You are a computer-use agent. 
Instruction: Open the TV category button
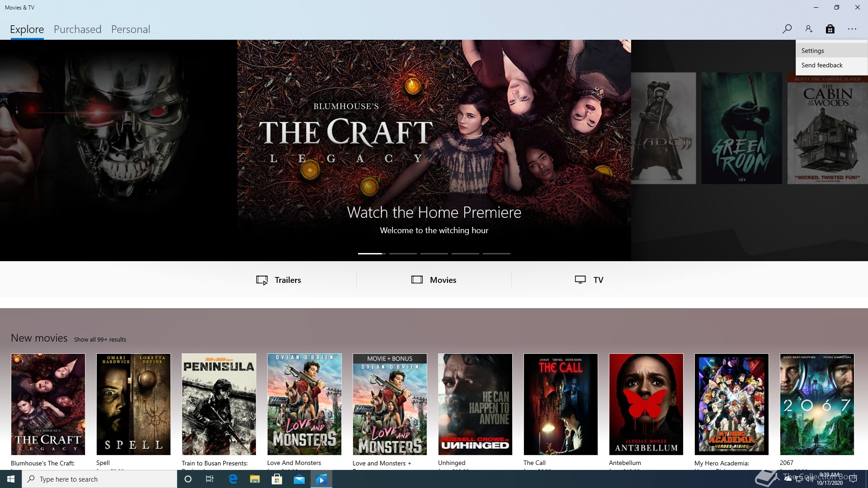pyautogui.click(x=589, y=280)
